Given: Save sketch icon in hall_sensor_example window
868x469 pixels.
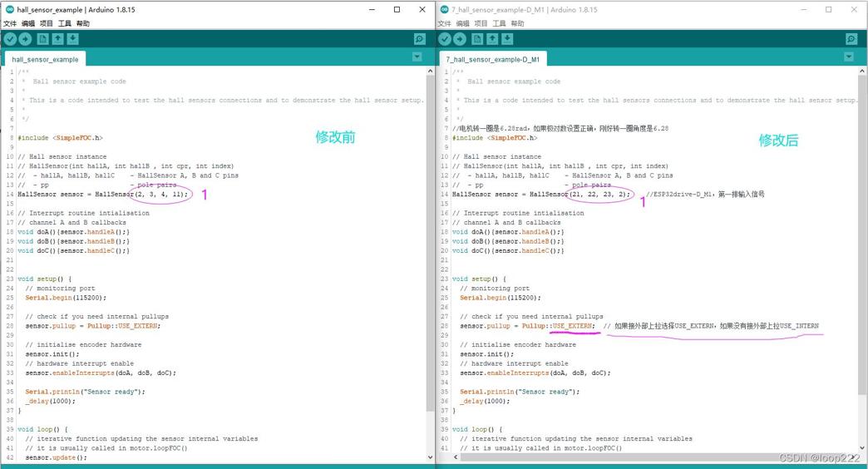Looking at the screenshot, I should [72, 39].
